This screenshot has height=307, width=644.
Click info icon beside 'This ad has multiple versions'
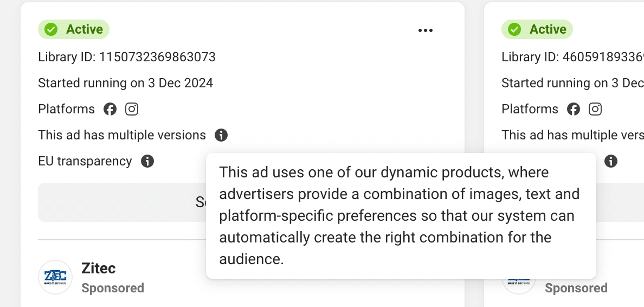click(x=221, y=135)
